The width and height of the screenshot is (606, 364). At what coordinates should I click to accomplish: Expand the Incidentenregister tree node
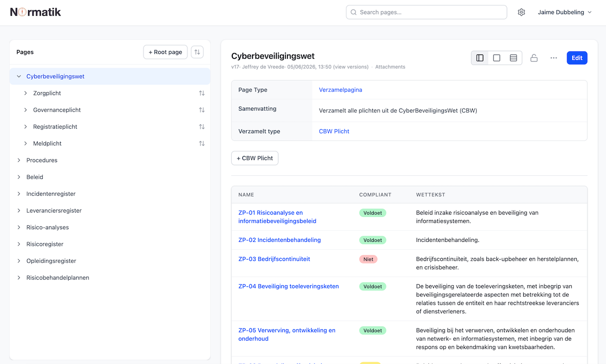point(19,194)
